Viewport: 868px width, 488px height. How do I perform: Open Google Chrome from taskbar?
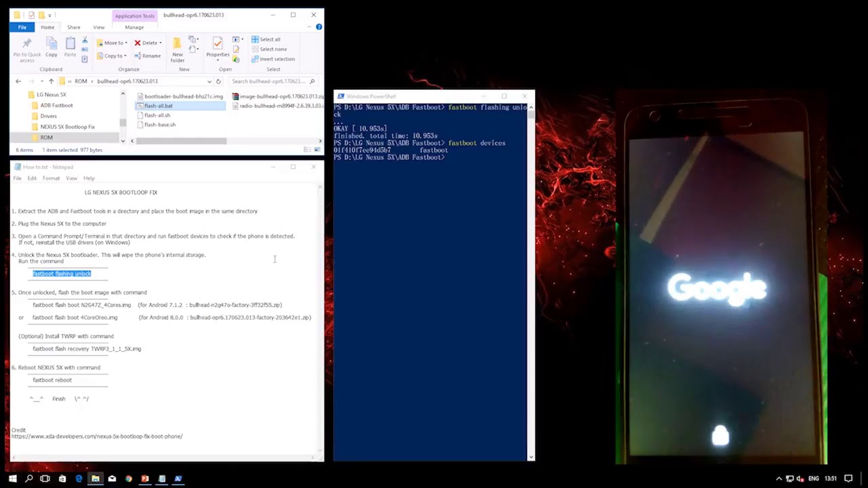(x=128, y=479)
